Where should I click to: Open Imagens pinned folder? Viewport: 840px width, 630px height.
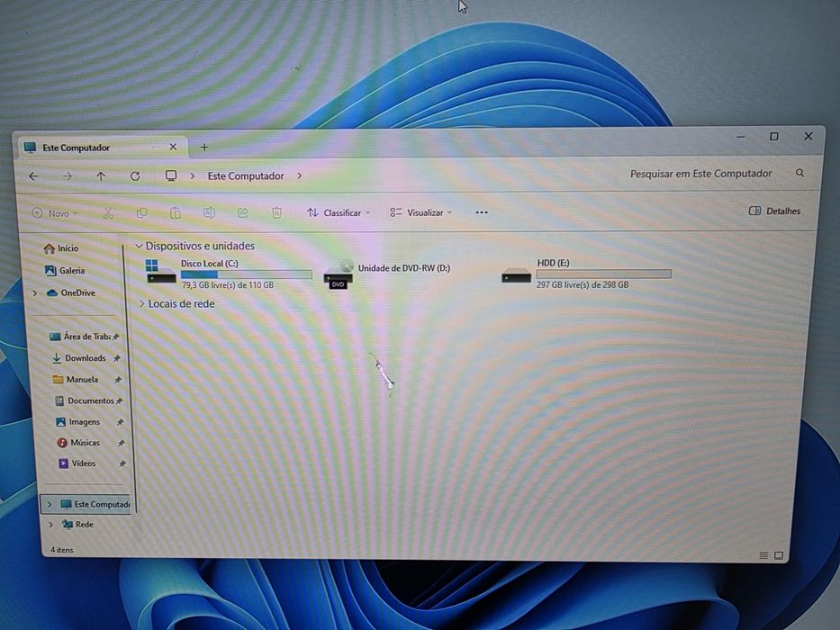coord(89,422)
